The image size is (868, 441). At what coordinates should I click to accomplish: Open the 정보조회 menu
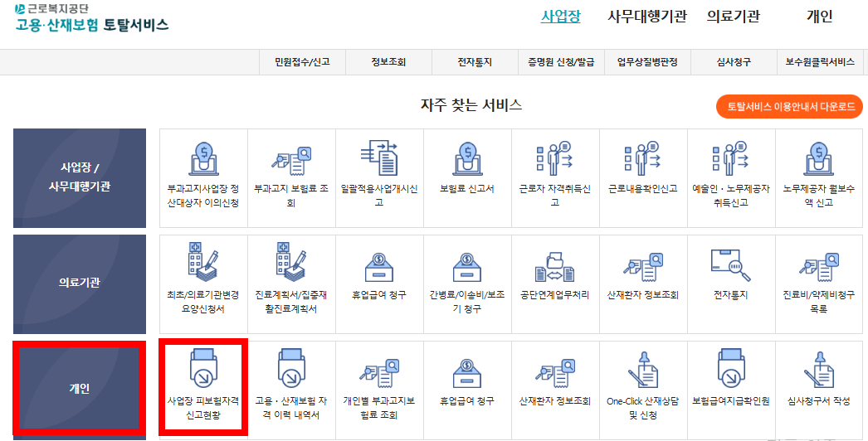388,62
